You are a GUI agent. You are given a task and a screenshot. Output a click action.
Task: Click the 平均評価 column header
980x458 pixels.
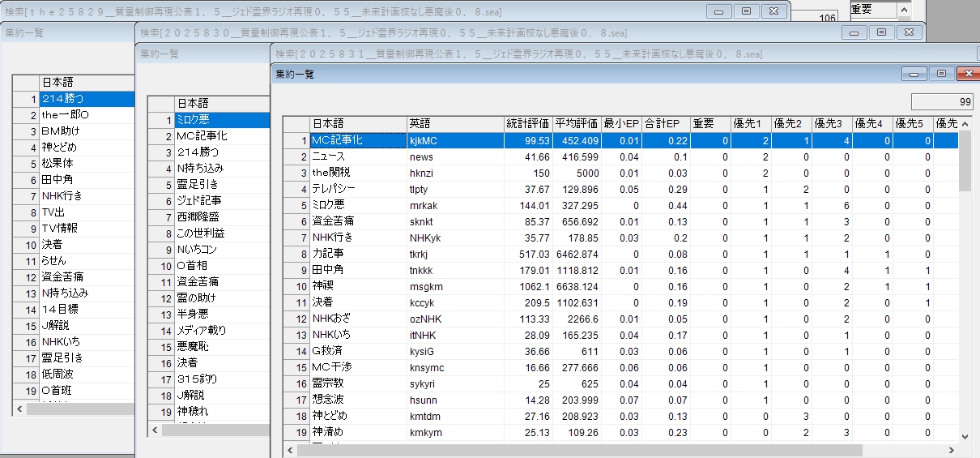tap(576, 124)
